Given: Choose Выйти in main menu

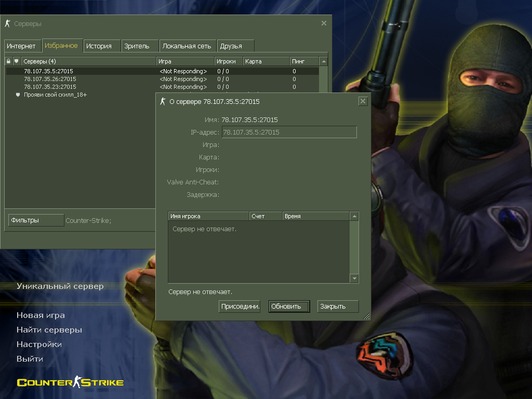Looking at the screenshot, I should coord(30,359).
